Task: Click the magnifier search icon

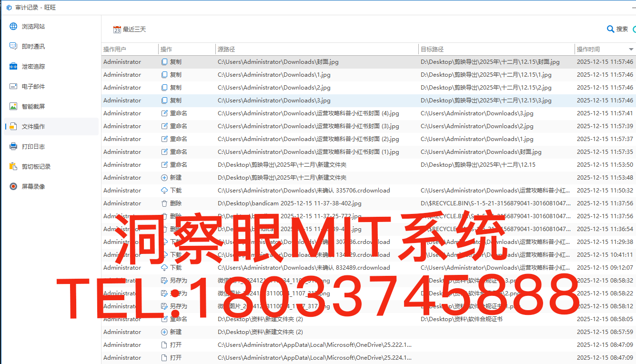Action: pyautogui.click(x=610, y=29)
